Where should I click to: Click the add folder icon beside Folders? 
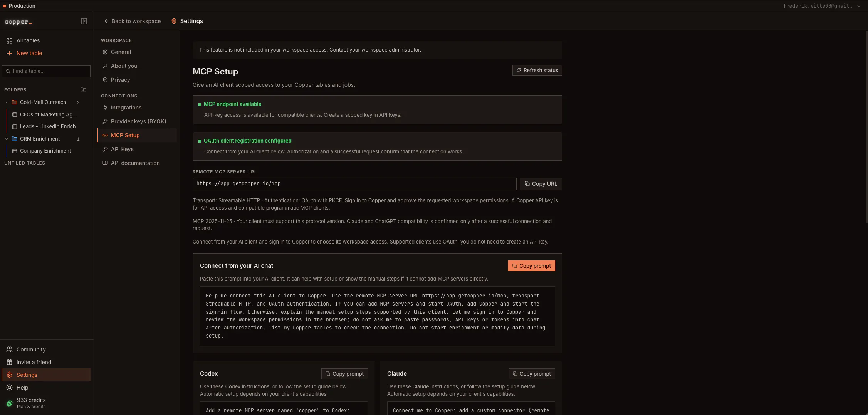point(83,90)
